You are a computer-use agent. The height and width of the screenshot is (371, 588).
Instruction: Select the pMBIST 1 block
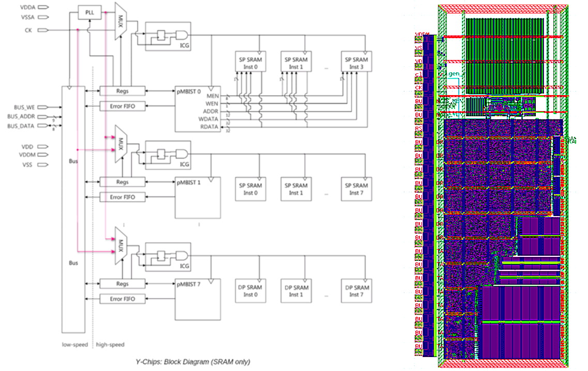point(198,197)
